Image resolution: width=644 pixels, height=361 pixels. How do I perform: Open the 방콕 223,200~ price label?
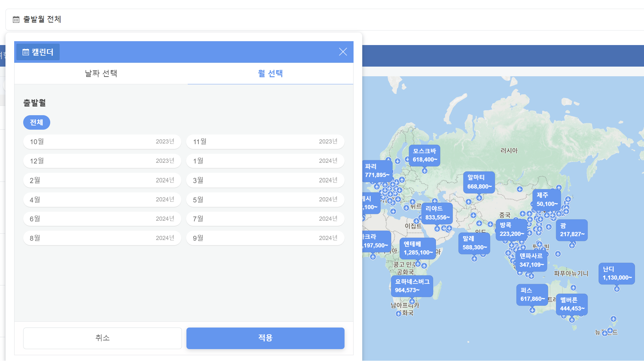tap(511, 229)
